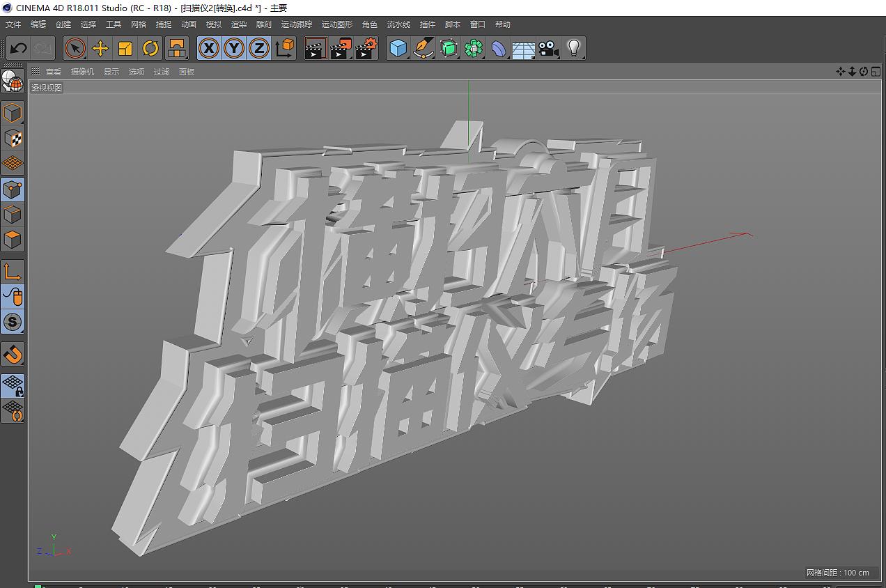This screenshot has height=588, width=886.
Task: Open the blue Bend deformer icon
Action: [499, 48]
